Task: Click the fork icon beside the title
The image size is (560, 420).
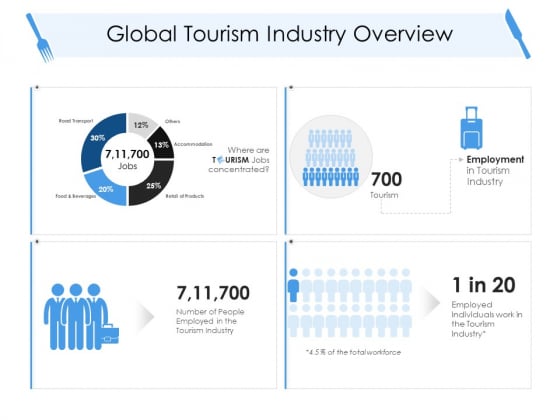Action: (40, 38)
